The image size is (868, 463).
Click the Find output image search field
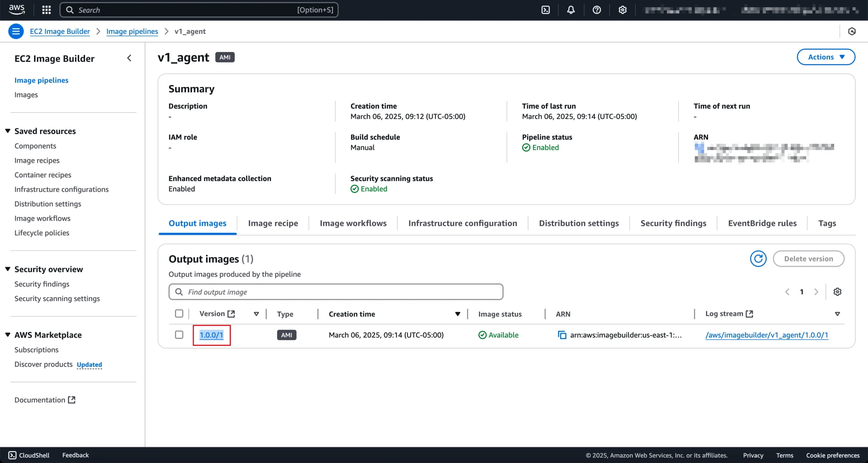(x=336, y=292)
